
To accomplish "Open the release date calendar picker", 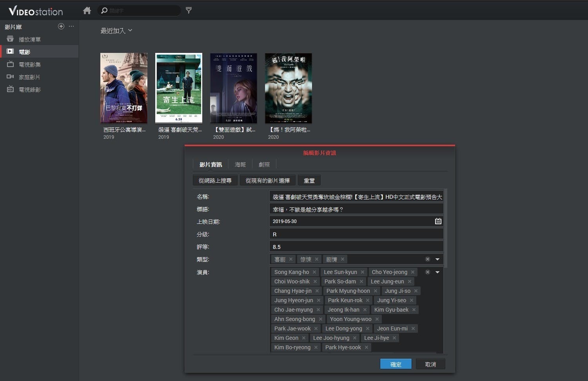I will pos(438,221).
